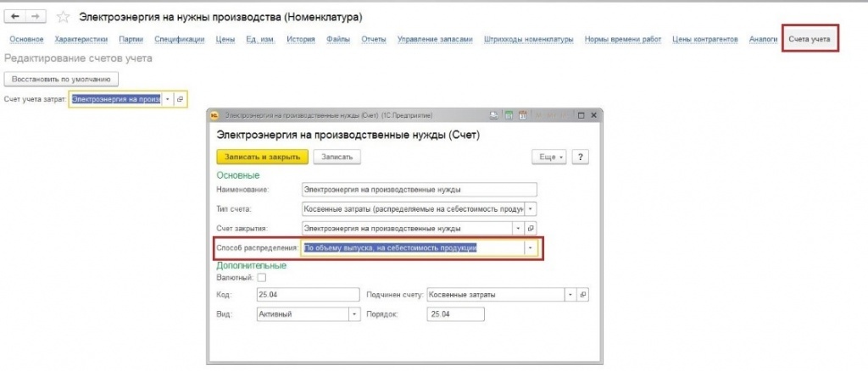Click the forward navigation arrow

tap(37, 16)
